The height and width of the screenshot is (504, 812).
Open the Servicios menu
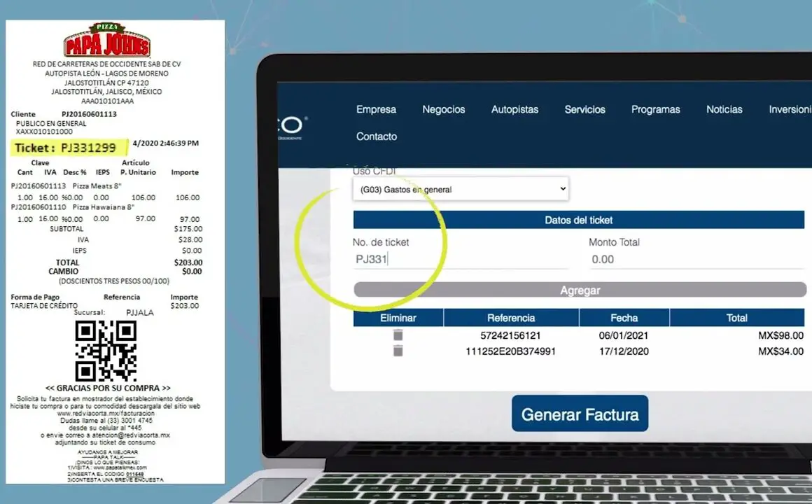coord(584,109)
